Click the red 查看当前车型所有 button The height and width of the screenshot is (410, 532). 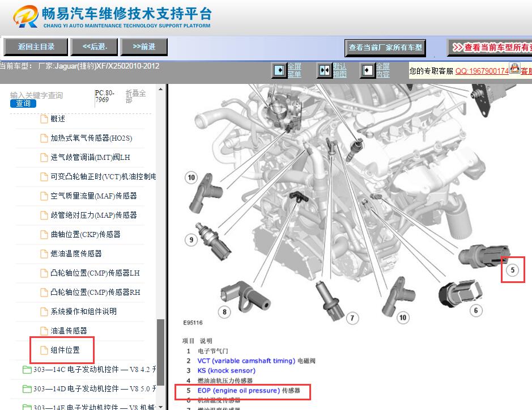[x=490, y=48]
